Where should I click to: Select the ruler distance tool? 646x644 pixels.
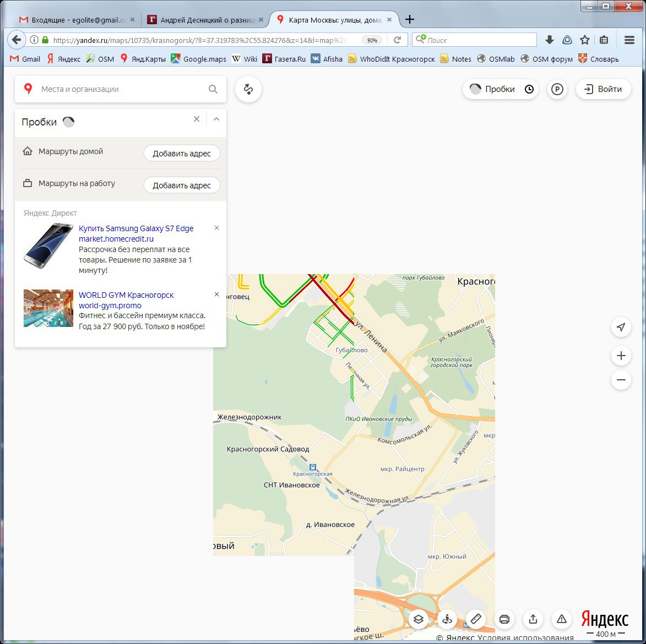click(476, 619)
